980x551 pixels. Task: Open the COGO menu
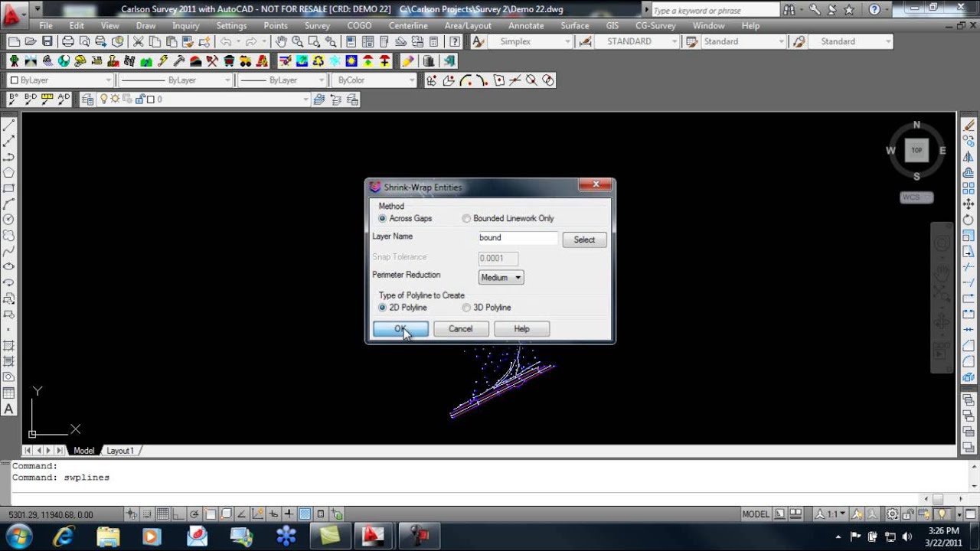point(359,25)
